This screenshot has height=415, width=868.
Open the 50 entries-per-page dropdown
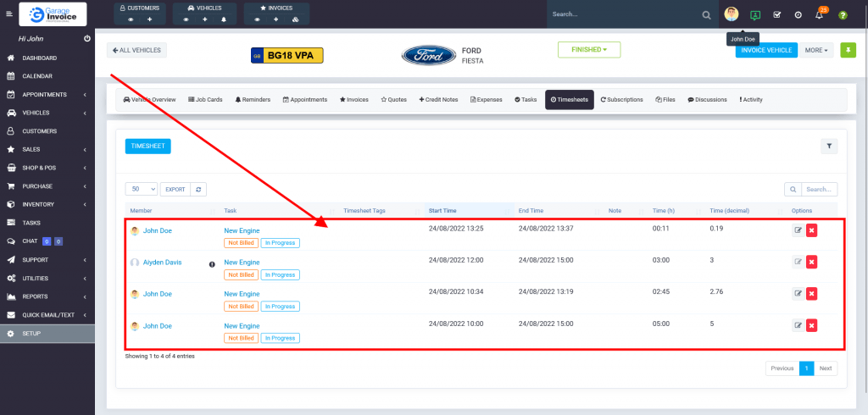[x=142, y=189]
